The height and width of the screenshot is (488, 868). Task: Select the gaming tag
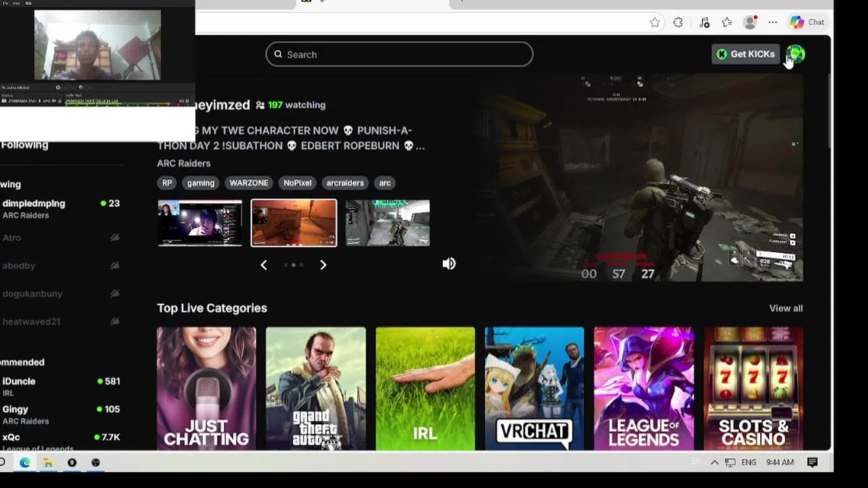(201, 183)
